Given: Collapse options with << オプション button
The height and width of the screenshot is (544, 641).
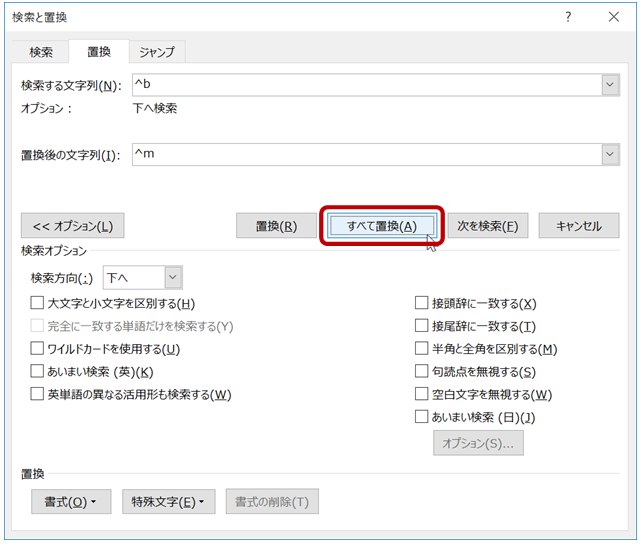Looking at the screenshot, I should click(x=72, y=226).
